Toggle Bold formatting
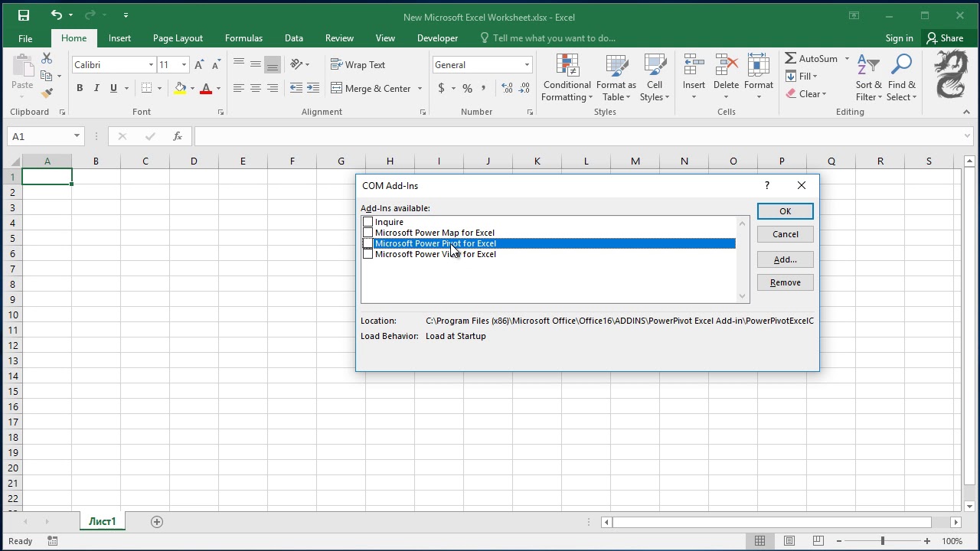The height and width of the screenshot is (551, 980). click(80, 88)
